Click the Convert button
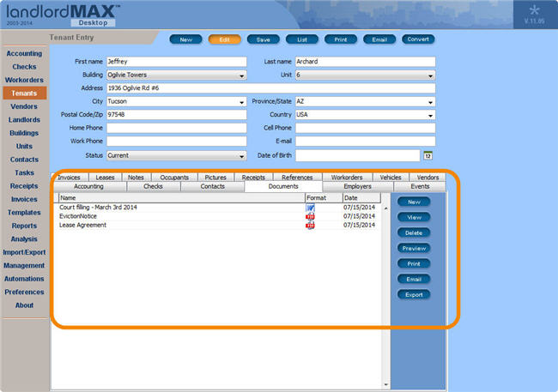This screenshot has width=558, height=392. (x=419, y=39)
